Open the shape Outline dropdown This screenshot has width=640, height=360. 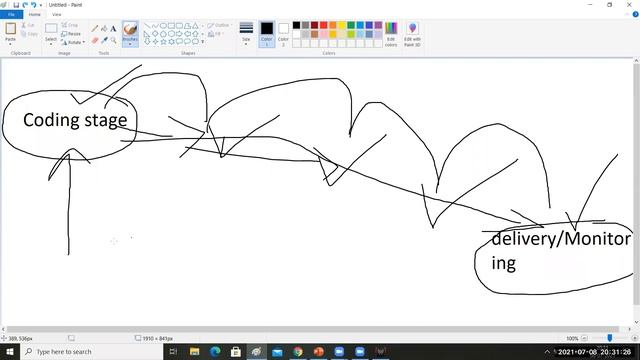tap(219, 25)
